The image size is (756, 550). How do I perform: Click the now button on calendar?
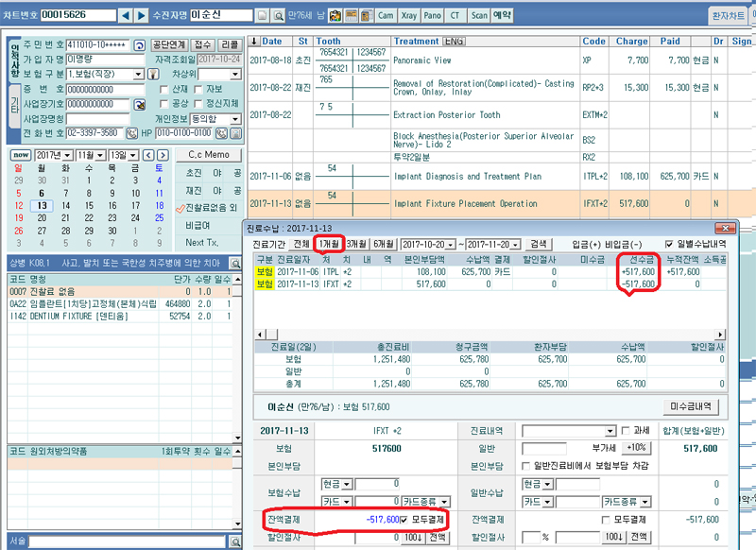pos(20,155)
